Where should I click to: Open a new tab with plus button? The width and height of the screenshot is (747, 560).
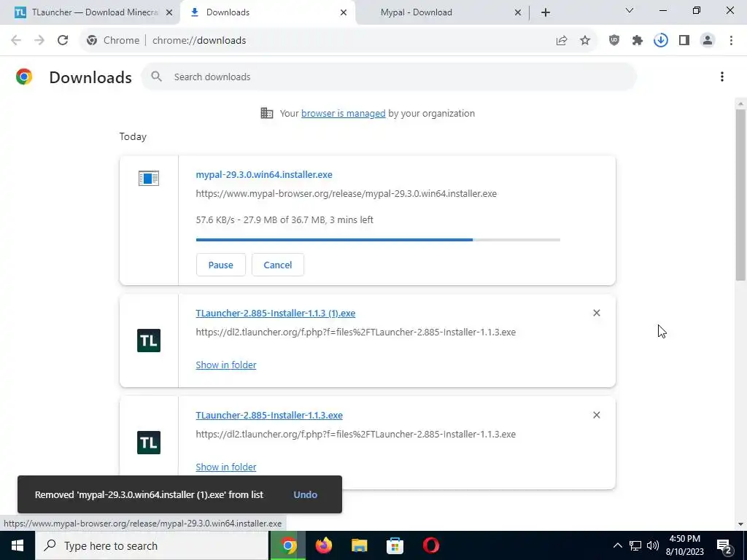546,13
